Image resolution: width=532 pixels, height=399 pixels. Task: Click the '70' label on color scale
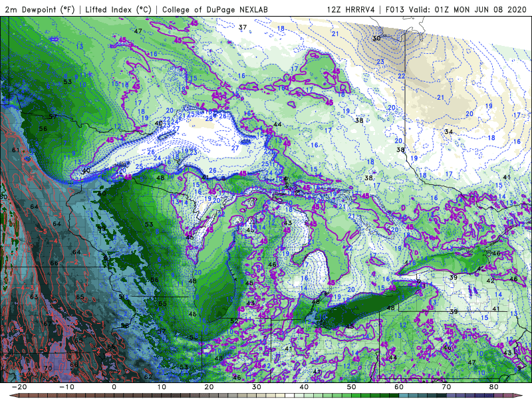click(446, 387)
